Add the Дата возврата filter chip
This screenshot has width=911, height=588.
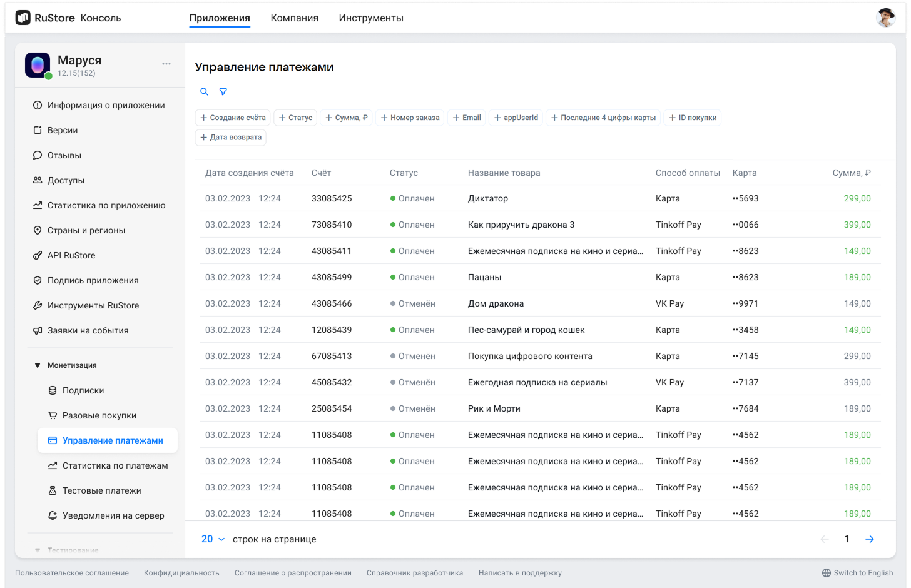click(230, 138)
